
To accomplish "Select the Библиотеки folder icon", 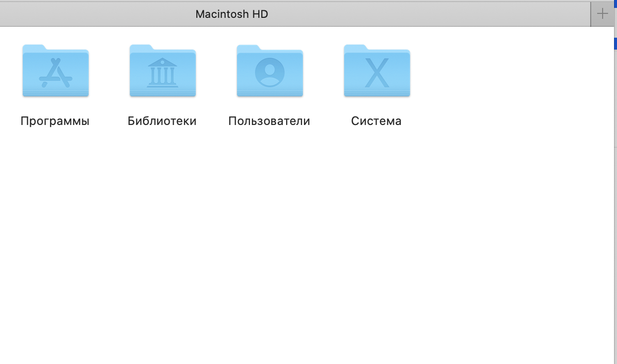I will click(x=163, y=70).
